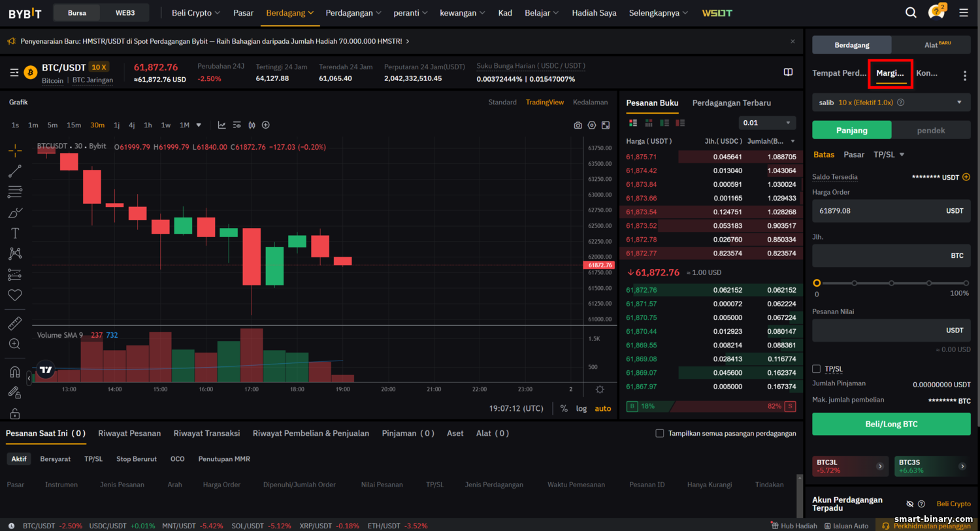Image resolution: width=980 pixels, height=531 pixels.
Task: Toggle the magnet mode tool
Action: click(15, 372)
